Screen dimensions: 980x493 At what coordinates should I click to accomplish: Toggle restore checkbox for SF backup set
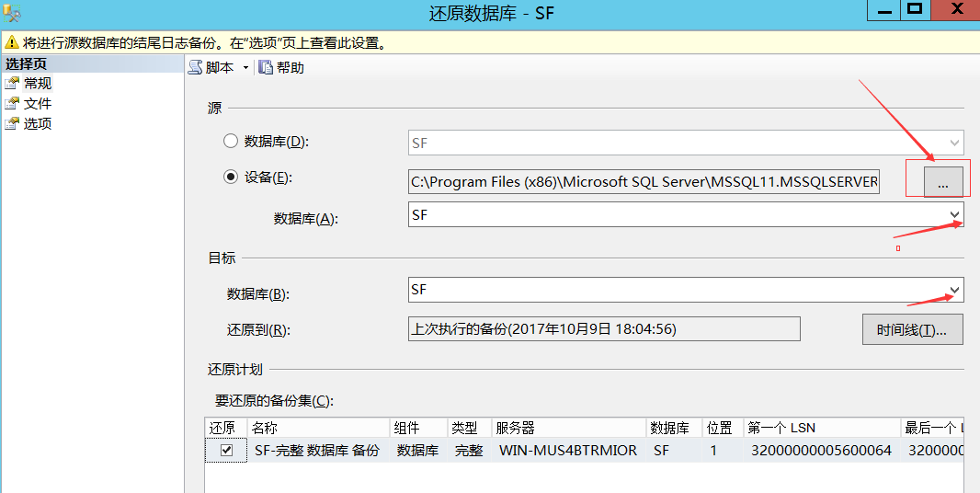point(226,451)
